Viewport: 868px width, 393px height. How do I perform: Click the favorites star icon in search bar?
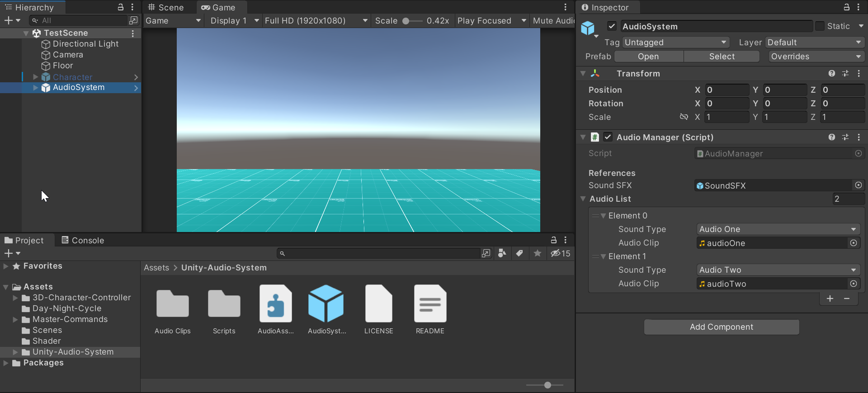(x=538, y=253)
